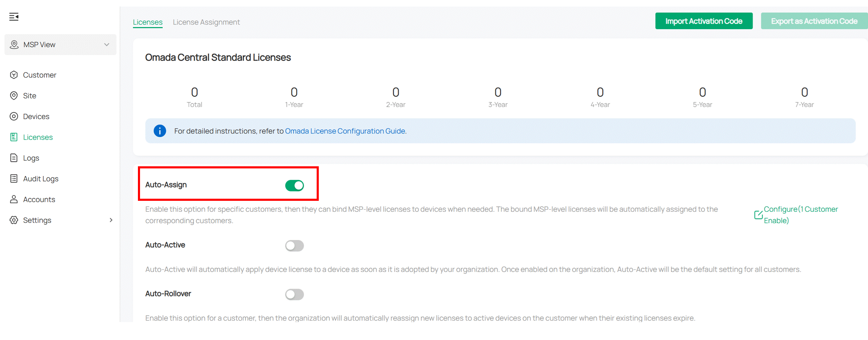This screenshot has width=868, height=340.
Task: Switch to the Licenses tab
Action: pyautogui.click(x=147, y=22)
